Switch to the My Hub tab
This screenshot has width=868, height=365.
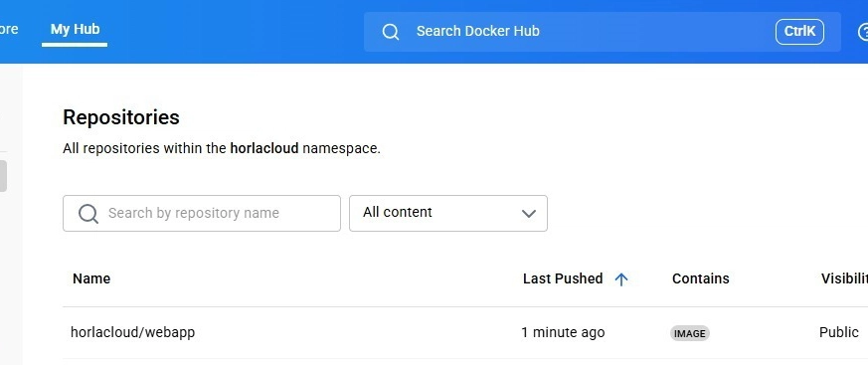point(75,30)
